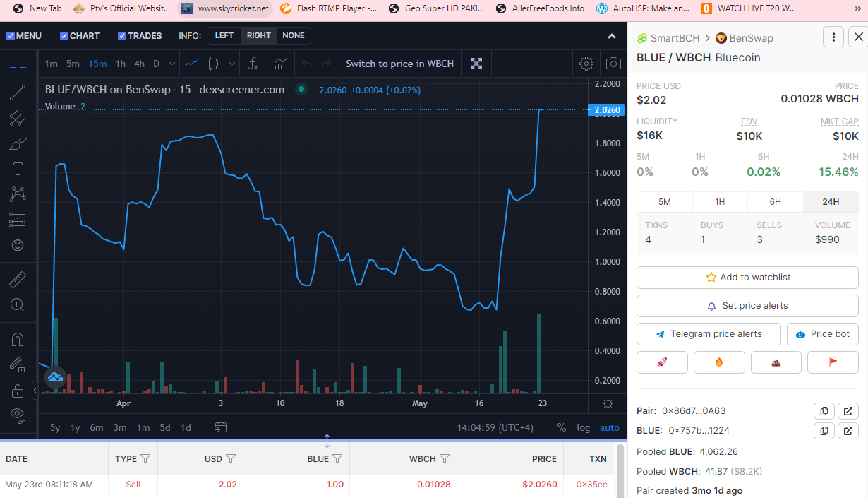
Task: Select the text annotation tool
Action: (x=18, y=169)
